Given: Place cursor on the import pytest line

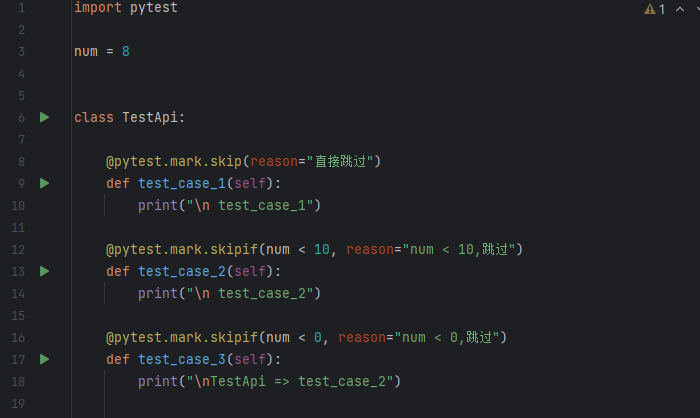Looking at the screenshot, I should pyautogui.click(x=126, y=8).
